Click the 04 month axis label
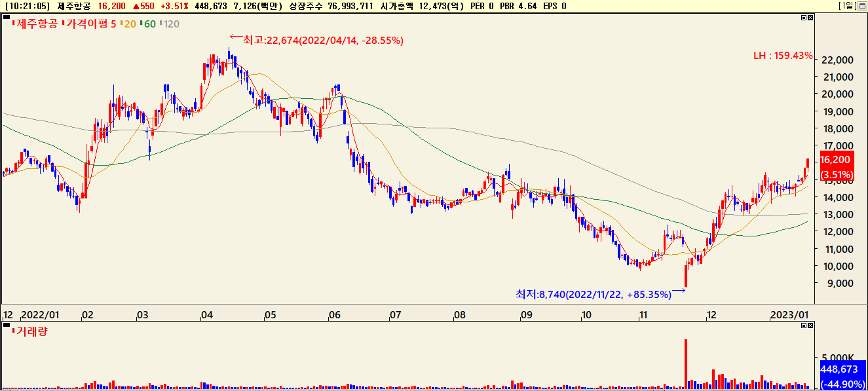Screen dimensions: 868x391 [207, 315]
